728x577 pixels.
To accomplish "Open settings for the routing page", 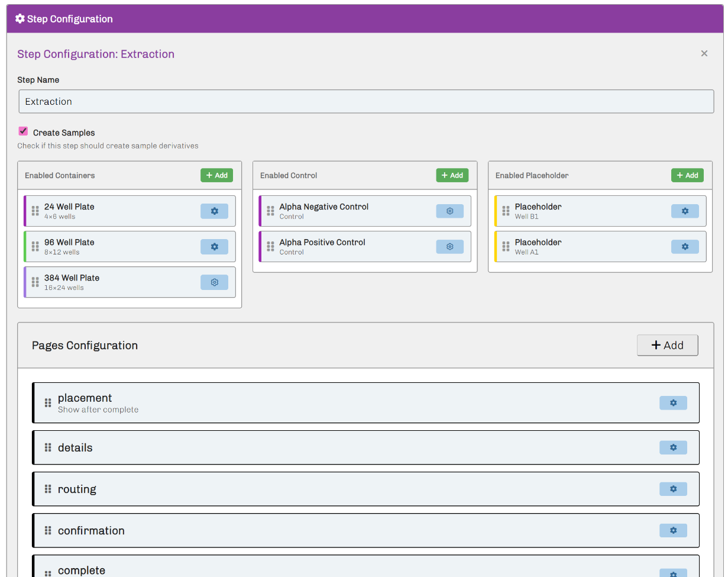I will [x=673, y=489].
